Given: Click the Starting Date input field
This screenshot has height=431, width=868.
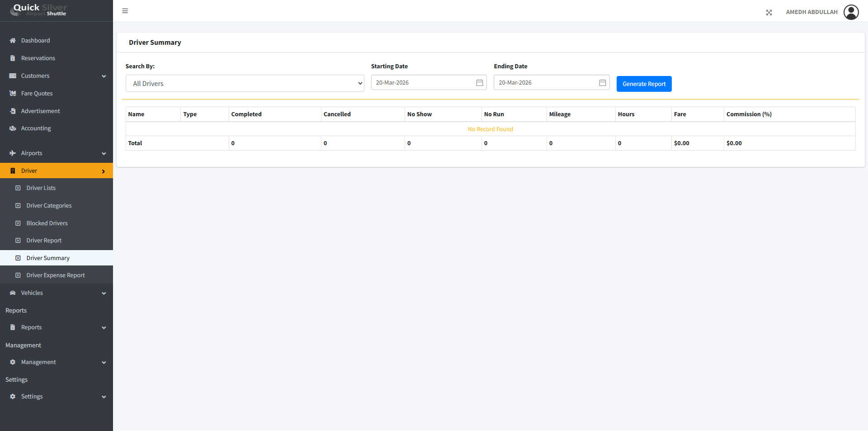Looking at the screenshot, I should coord(423,83).
